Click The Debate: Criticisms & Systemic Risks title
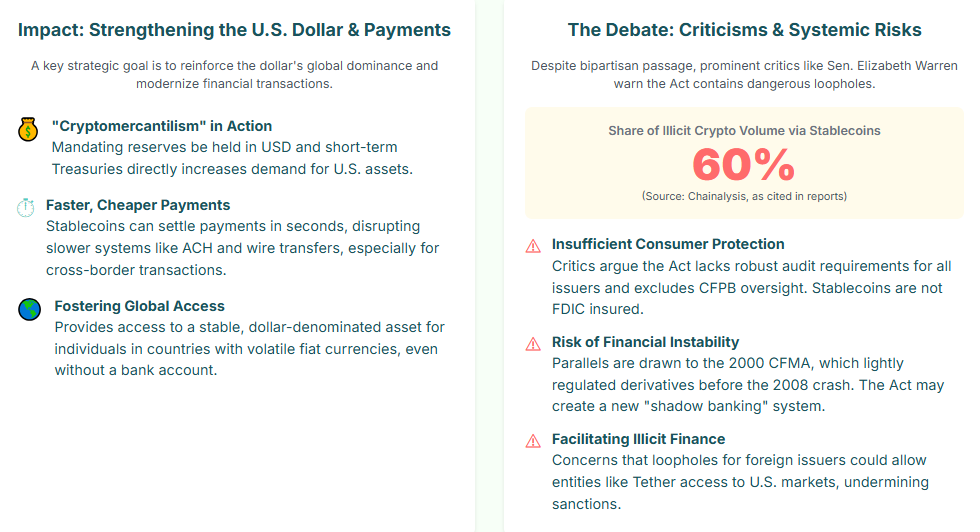This screenshot has height=532, width=980. pos(744,30)
